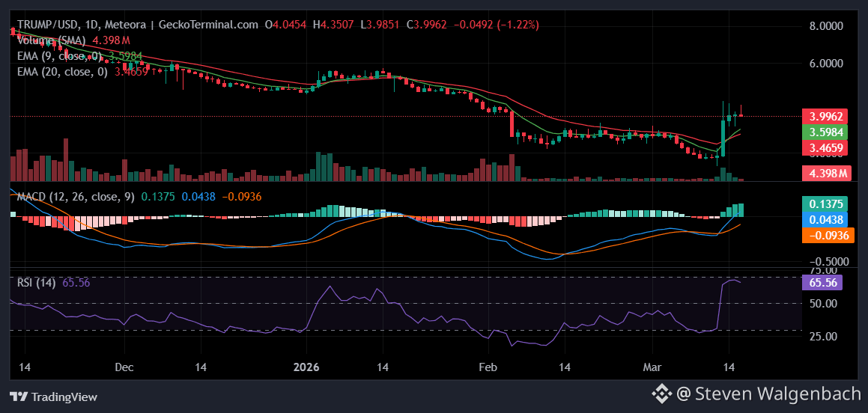Click the teal 0.1375 MACD axis label

826,204
